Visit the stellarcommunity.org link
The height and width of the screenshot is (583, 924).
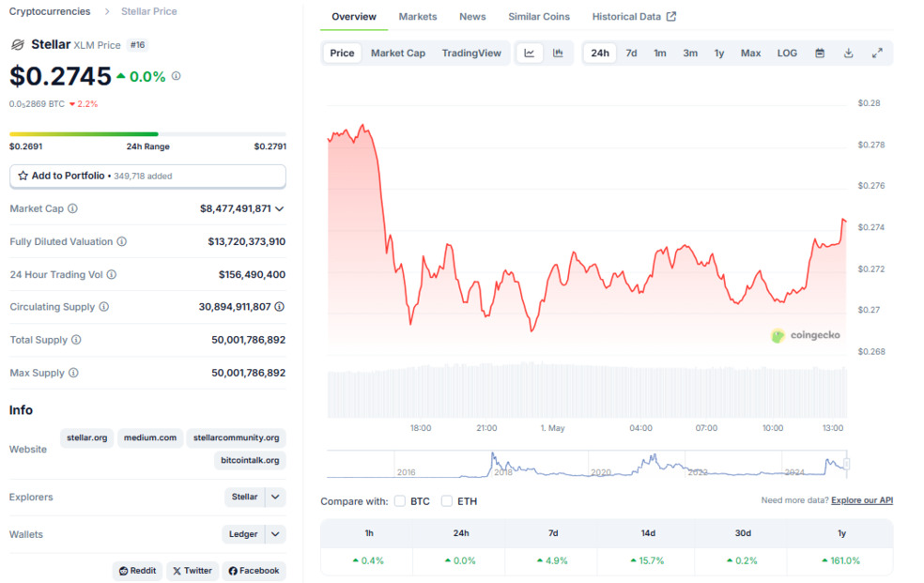point(237,437)
